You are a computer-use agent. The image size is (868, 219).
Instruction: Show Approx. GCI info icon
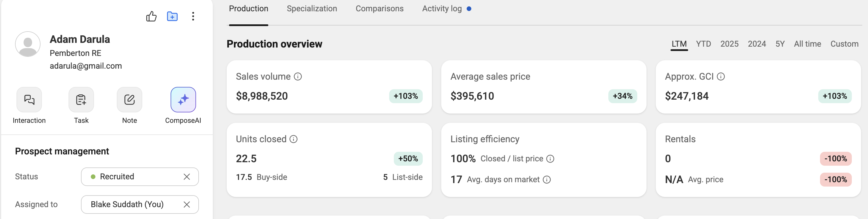[x=721, y=76]
